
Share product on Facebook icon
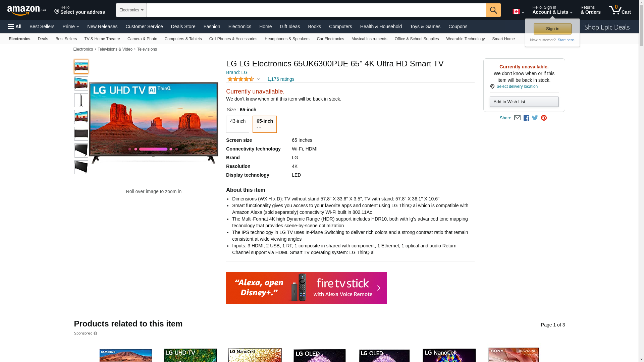[526, 118]
